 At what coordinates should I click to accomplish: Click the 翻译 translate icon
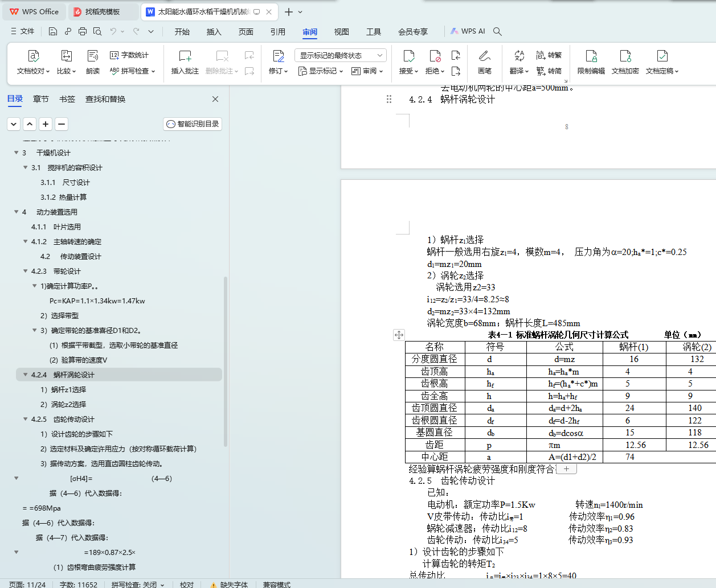point(519,56)
